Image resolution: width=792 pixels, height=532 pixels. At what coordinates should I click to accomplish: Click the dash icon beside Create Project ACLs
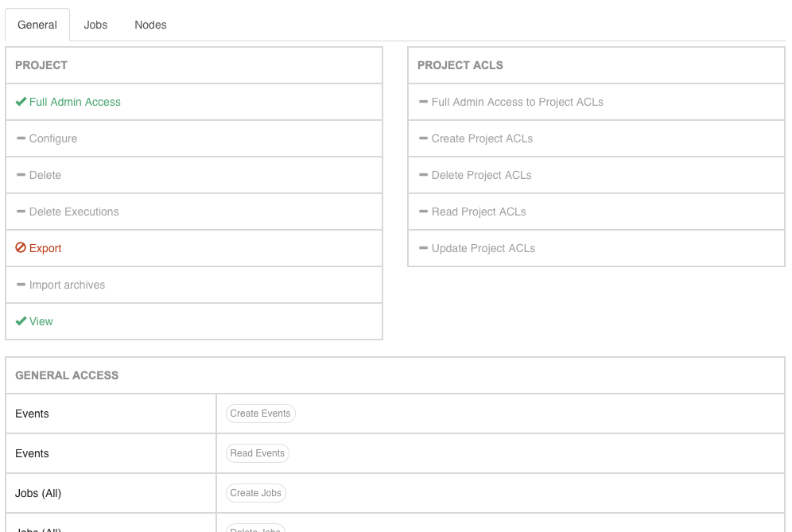tap(423, 138)
